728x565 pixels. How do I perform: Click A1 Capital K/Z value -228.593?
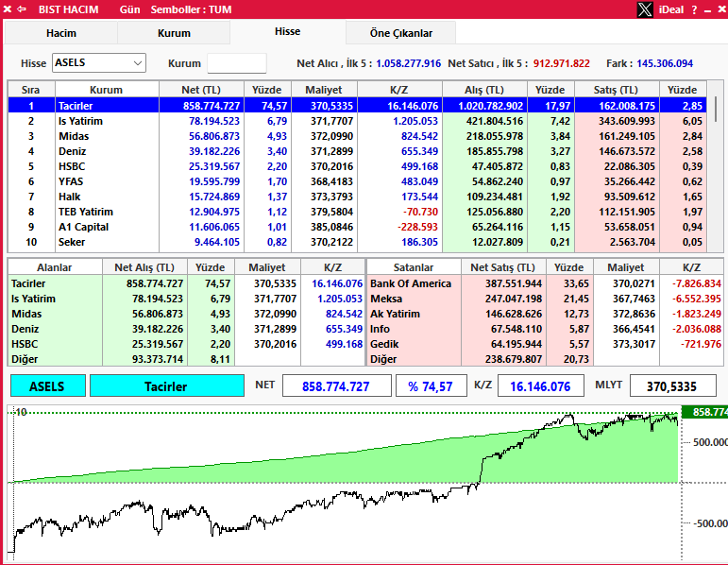[x=418, y=227]
